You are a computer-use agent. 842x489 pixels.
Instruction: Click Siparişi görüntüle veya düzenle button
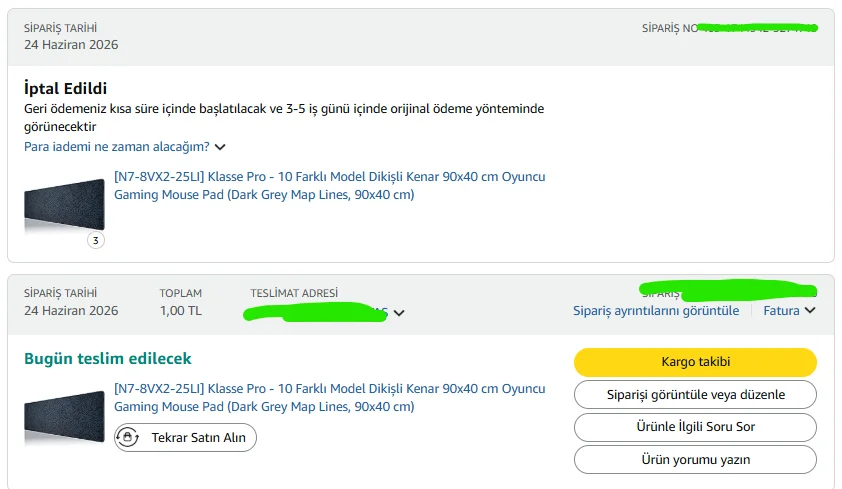[x=695, y=395]
